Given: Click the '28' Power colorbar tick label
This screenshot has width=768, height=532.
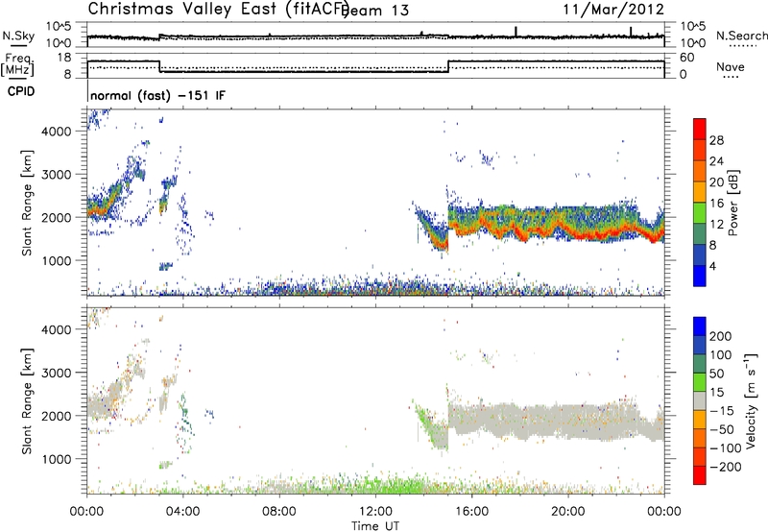Looking at the screenshot, I should [x=716, y=140].
